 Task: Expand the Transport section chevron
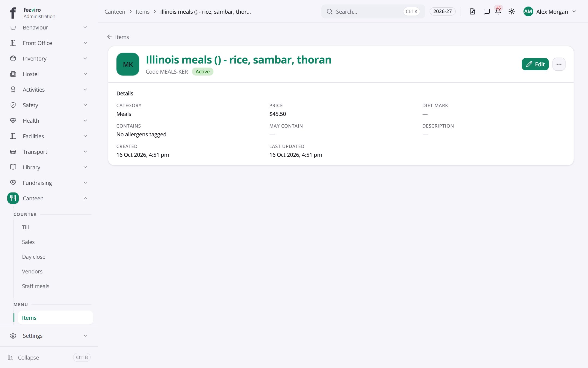(85, 152)
